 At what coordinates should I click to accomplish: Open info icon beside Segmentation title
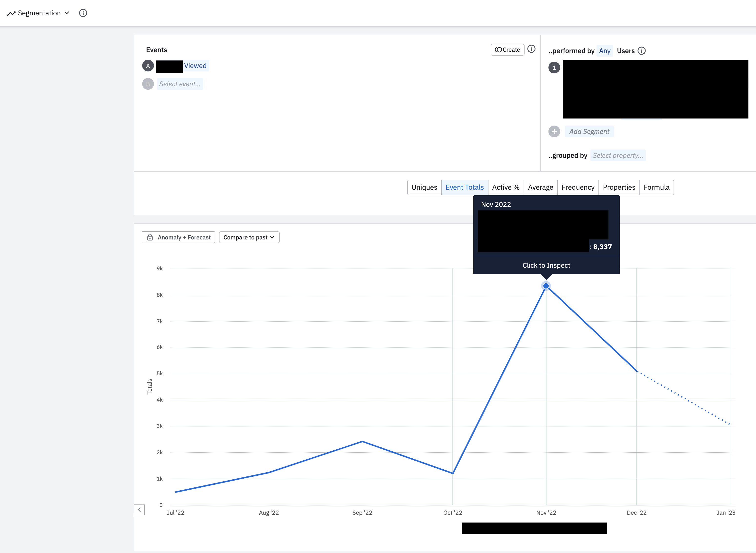pos(83,13)
